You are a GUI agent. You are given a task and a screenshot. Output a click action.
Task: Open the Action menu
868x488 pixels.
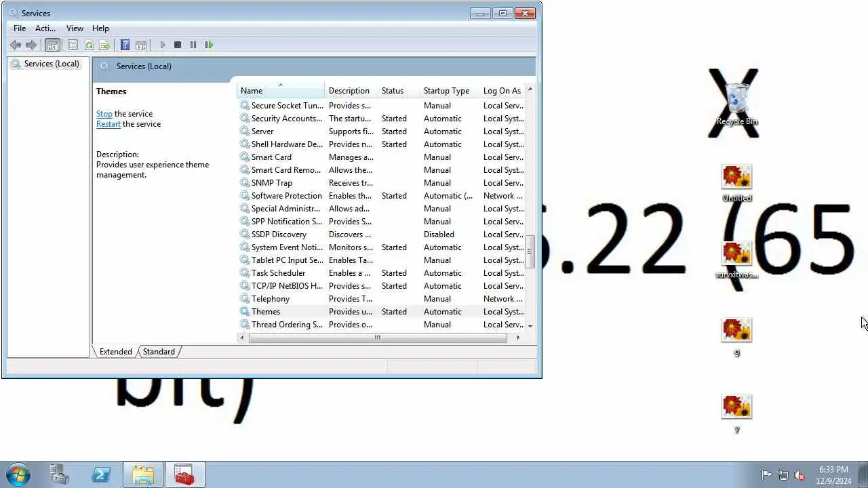tap(45, 28)
